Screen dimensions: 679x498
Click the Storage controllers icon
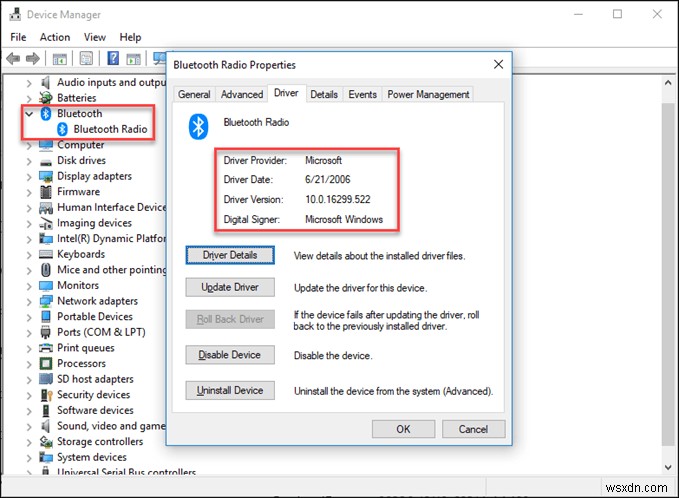point(46,441)
